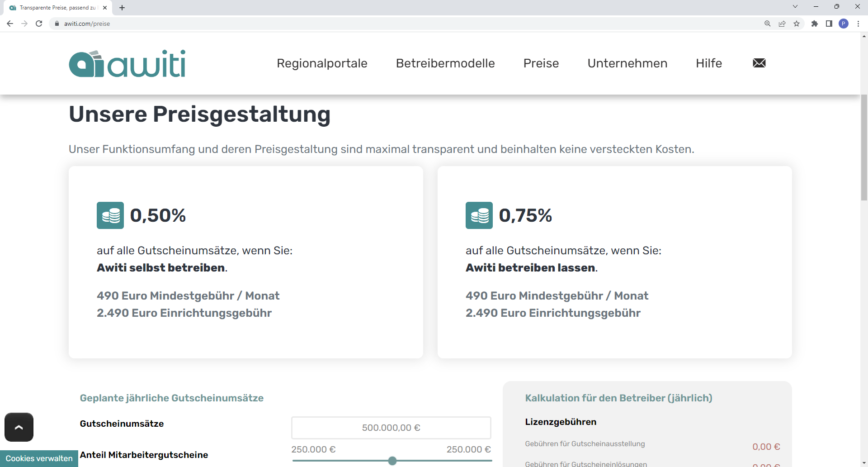Click the Hilfe navigation link
Image resolution: width=868 pixels, height=467 pixels.
pyautogui.click(x=709, y=63)
